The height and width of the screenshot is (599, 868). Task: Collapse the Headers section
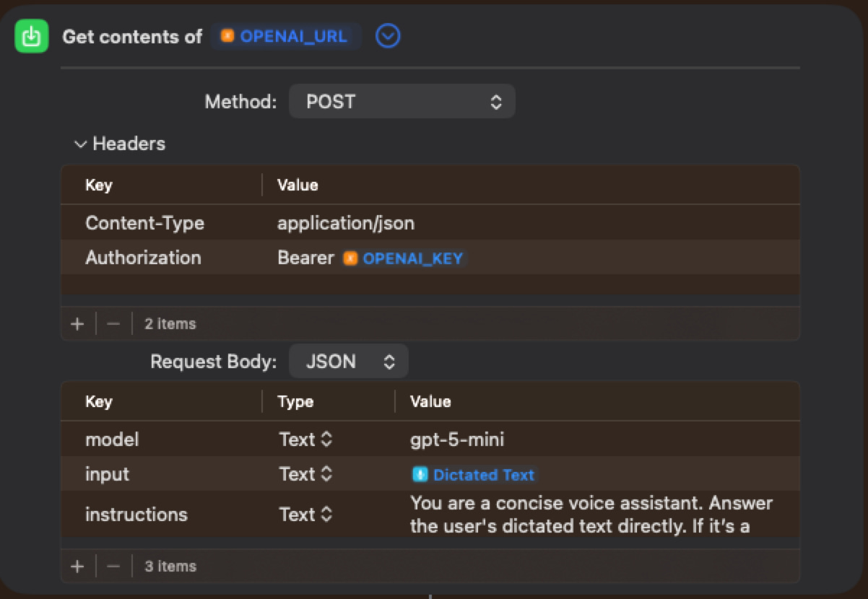(80, 144)
